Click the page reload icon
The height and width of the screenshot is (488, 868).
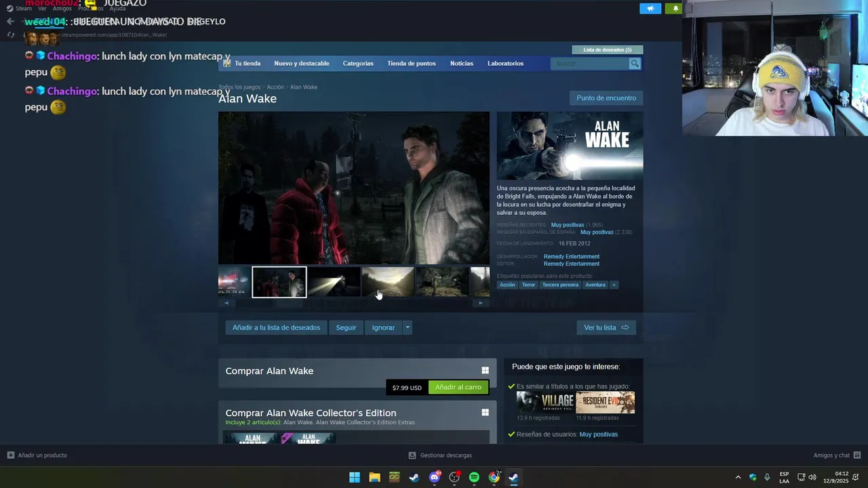pos(10,35)
